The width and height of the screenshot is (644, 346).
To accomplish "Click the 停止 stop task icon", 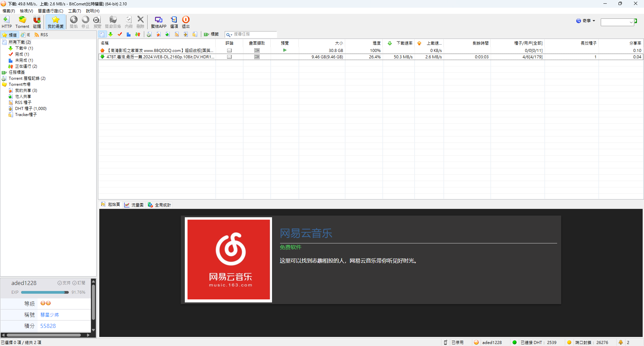I will (86, 22).
